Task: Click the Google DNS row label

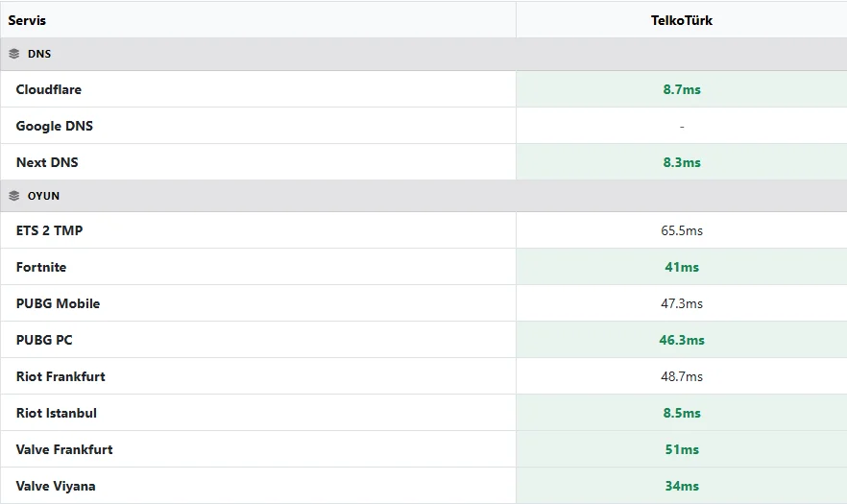Action: tap(55, 126)
